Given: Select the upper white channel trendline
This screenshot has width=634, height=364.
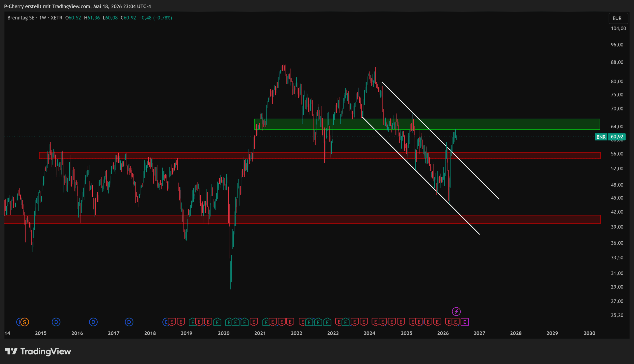Looking at the screenshot, I should coord(440,140).
